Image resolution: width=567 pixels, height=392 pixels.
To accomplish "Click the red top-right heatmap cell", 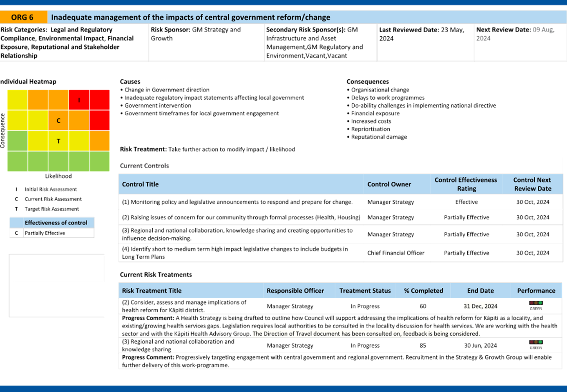I will point(100,100).
